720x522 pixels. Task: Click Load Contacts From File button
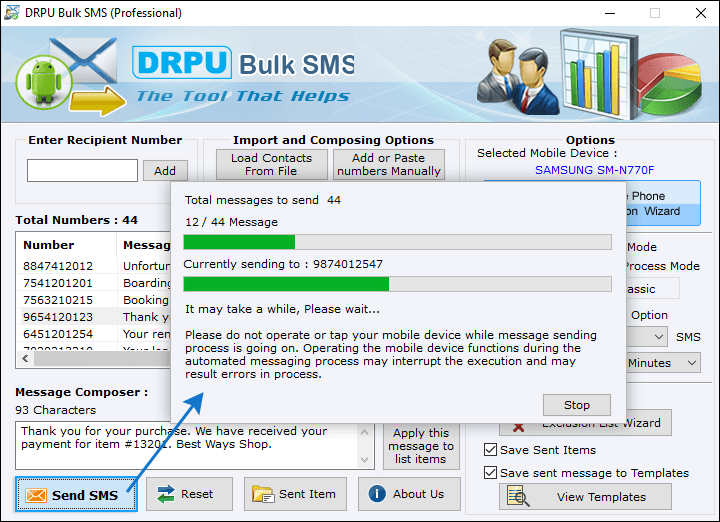point(271,164)
